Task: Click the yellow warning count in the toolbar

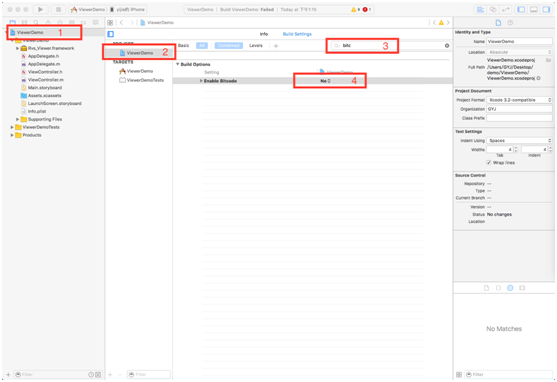Action: click(355, 10)
